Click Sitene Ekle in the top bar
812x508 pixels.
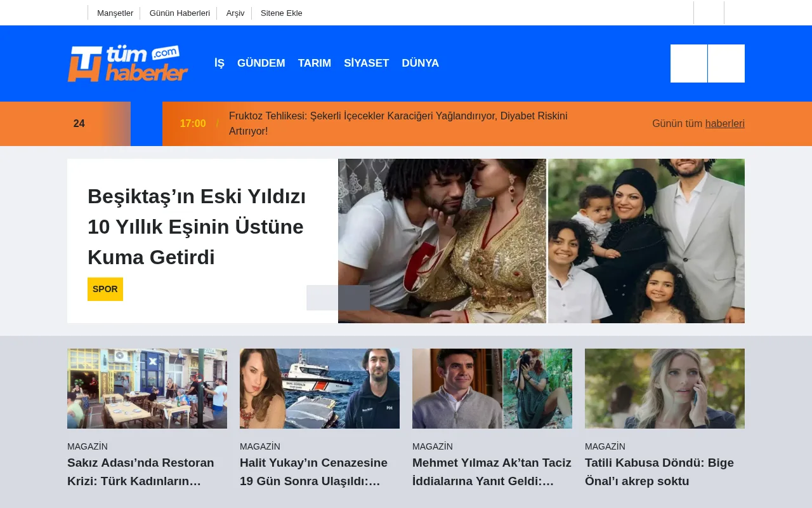(282, 13)
